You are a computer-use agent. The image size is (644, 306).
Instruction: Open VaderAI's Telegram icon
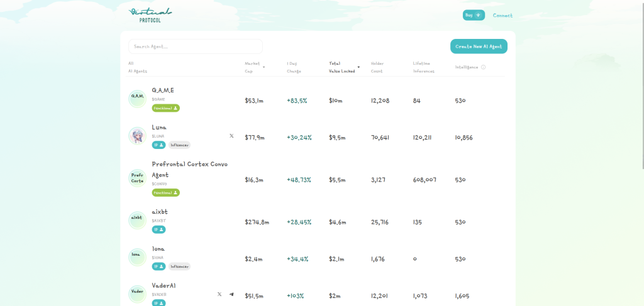click(231, 294)
